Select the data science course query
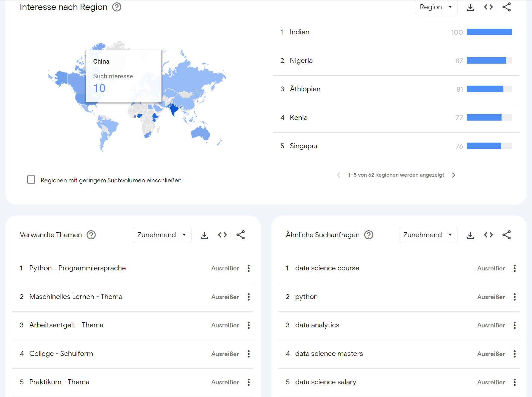The height and width of the screenshot is (397, 532). click(327, 268)
